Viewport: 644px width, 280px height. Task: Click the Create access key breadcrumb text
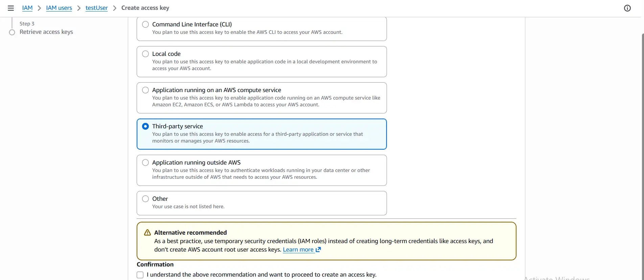click(145, 8)
